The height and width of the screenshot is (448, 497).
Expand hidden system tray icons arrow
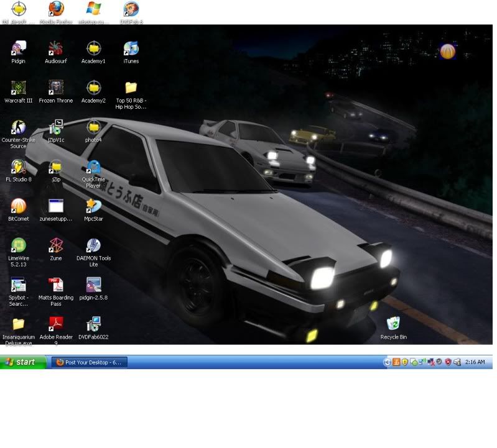click(x=387, y=362)
